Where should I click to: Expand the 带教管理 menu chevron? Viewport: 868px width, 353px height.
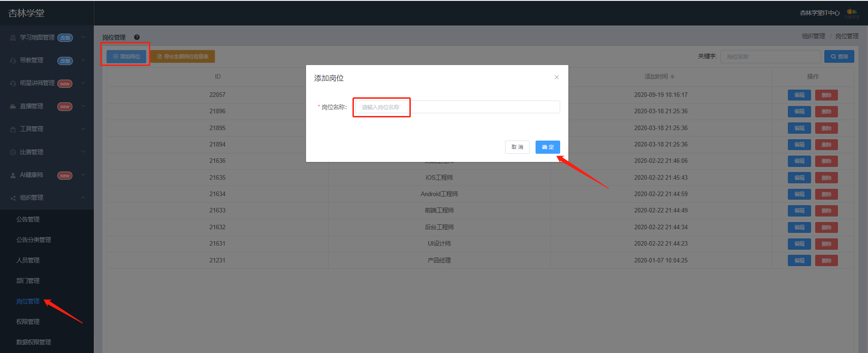[x=83, y=60]
